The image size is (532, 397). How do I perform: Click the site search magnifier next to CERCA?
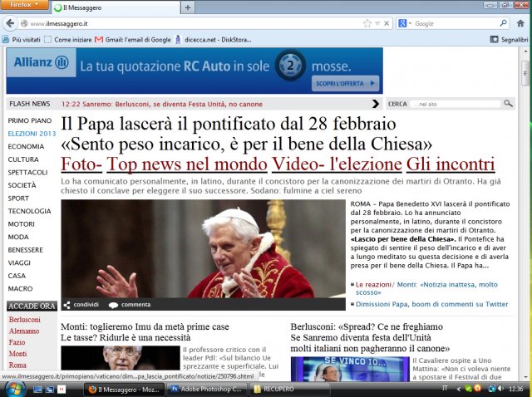point(508,104)
